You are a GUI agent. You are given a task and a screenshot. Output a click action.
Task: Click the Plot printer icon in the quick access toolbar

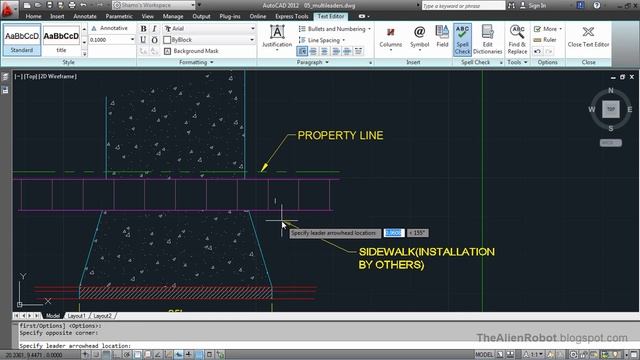pyautogui.click(x=72, y=5)
